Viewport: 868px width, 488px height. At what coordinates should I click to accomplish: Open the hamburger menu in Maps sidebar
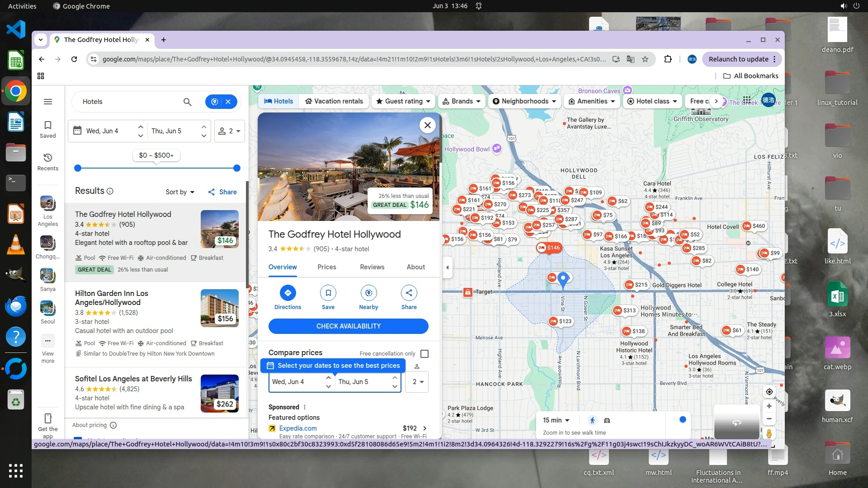click(48, 102)
